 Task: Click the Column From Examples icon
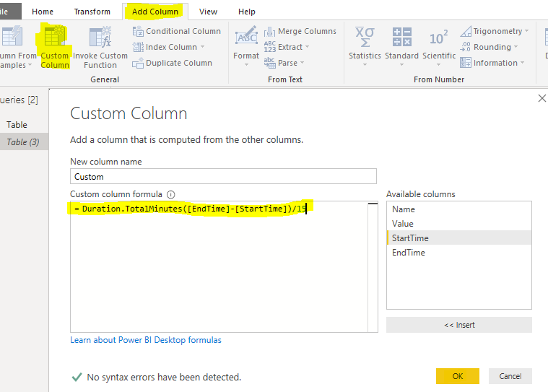12,36
